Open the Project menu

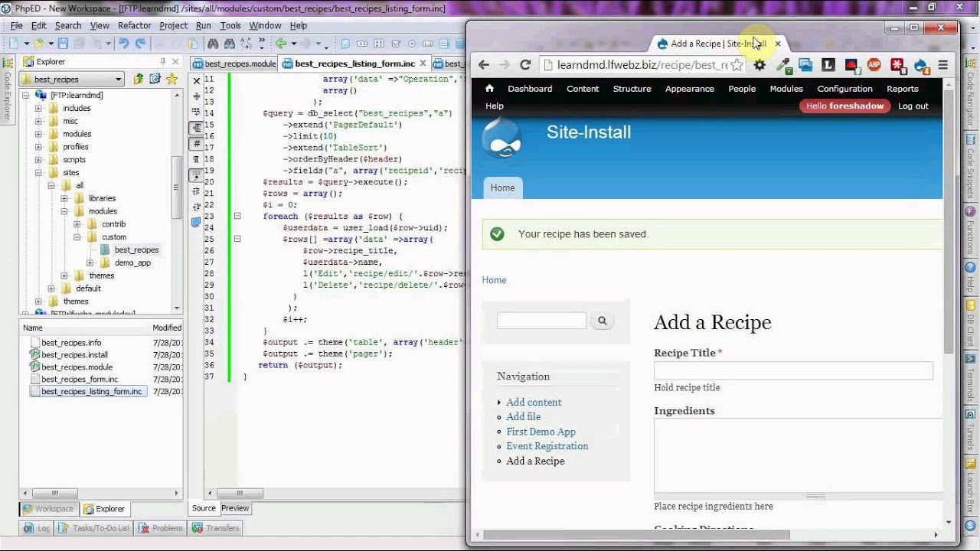click(x=173, y=25)
